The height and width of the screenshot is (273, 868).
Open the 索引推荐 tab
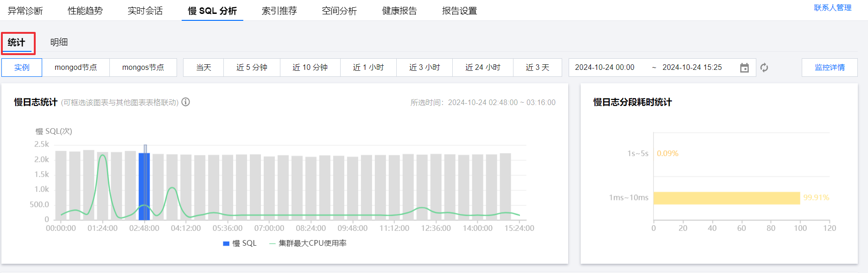(279, 11)
